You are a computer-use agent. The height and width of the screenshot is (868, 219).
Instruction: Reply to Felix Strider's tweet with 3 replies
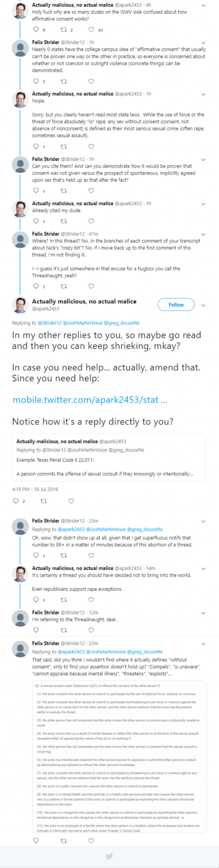[x=36, y=81]
